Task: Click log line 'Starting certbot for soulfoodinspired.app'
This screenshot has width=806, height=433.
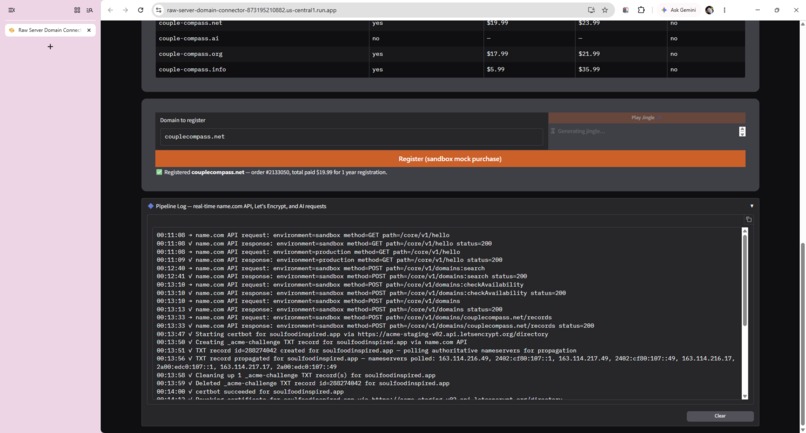Action: pos(352,334)
